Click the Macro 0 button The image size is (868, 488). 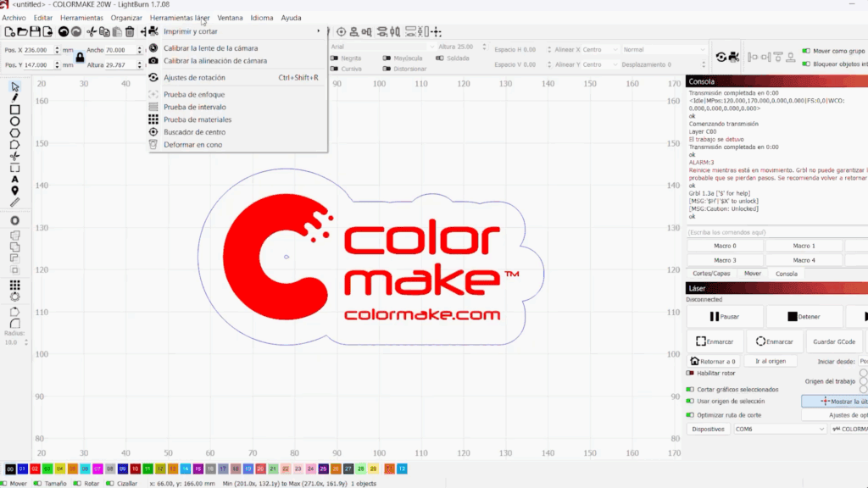point(725,246)
